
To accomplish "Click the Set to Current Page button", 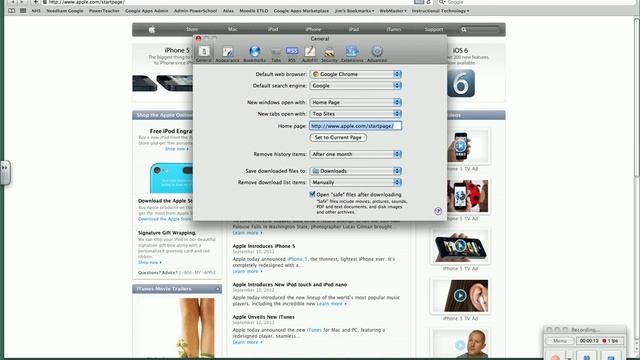I will (x=338, y=138).
